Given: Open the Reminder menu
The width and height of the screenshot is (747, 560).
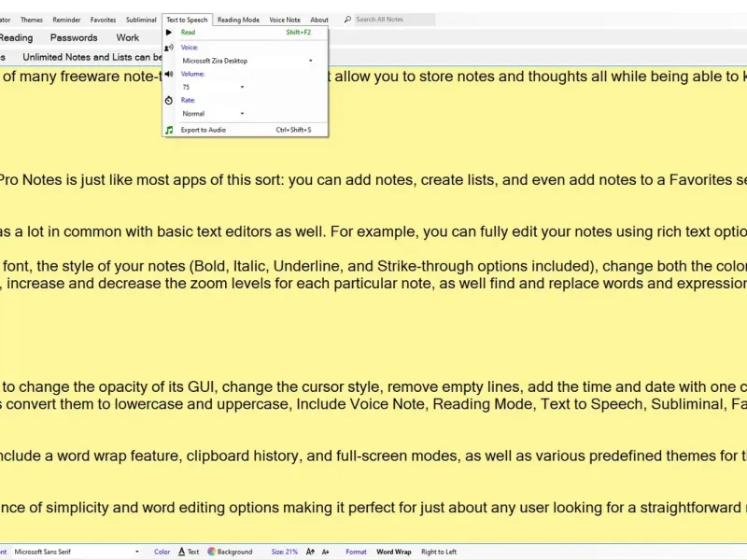Looking at the screenshot, I should click(66, 20).
